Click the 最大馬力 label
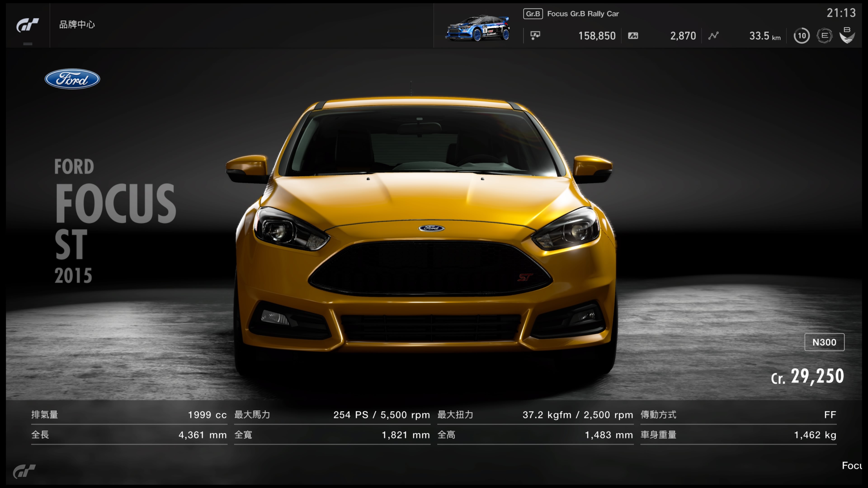This screenshot has width=868, height=488. [252, 415]
